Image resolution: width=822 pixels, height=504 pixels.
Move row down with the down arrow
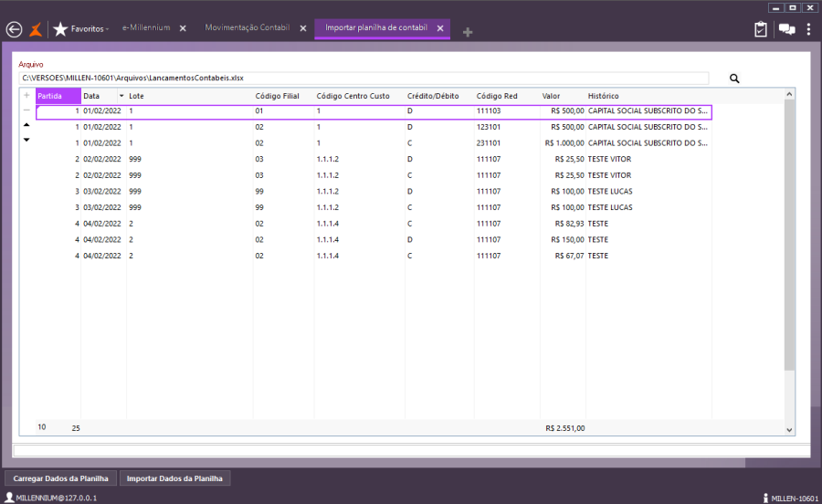26,140
